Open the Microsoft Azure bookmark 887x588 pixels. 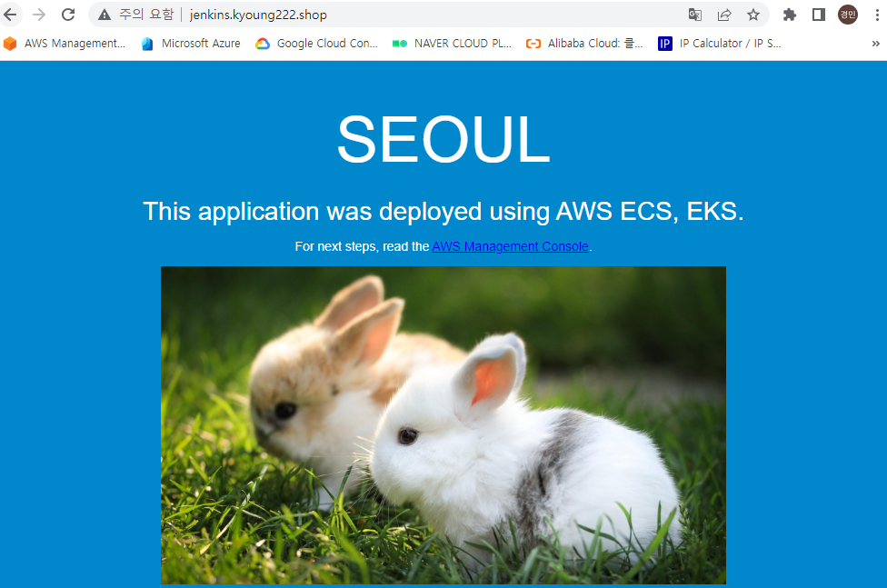coord(191,44)
